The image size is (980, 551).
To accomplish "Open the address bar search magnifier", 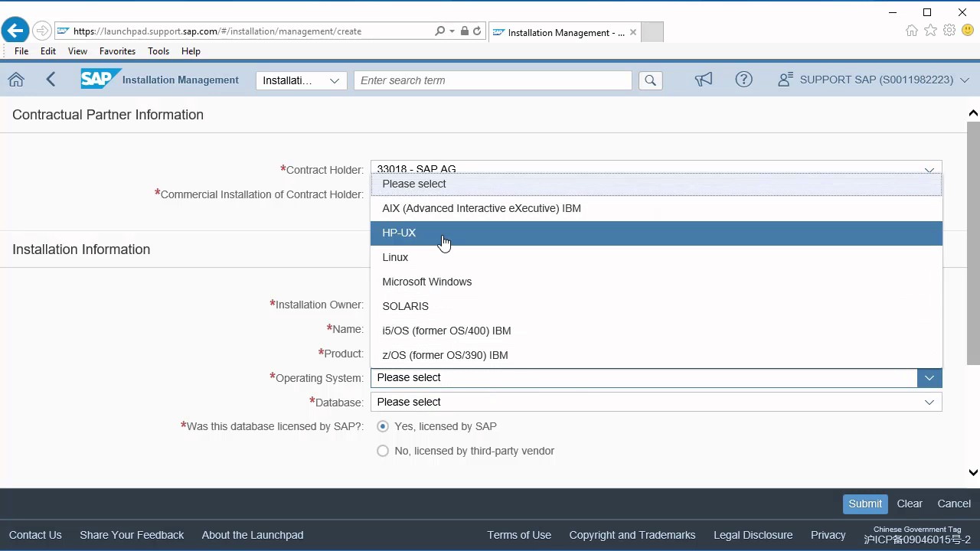I will pyautogui.click(x=439, y=31).
